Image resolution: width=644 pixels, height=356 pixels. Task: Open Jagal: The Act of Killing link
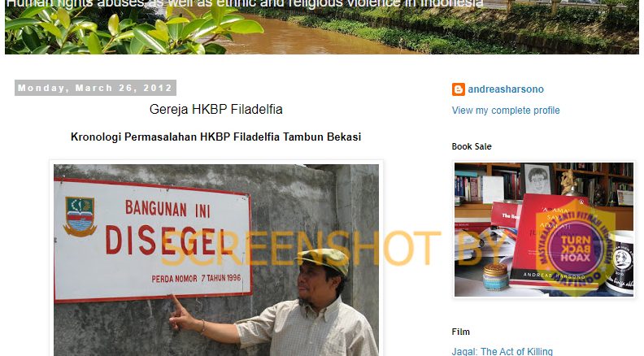point(502,351)
